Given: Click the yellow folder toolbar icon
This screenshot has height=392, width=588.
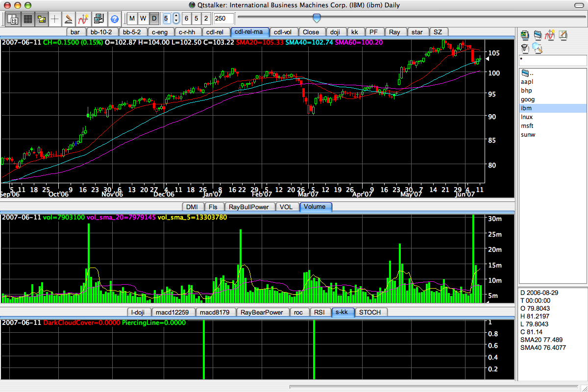Looking at the screenshot, I should 41,19.
